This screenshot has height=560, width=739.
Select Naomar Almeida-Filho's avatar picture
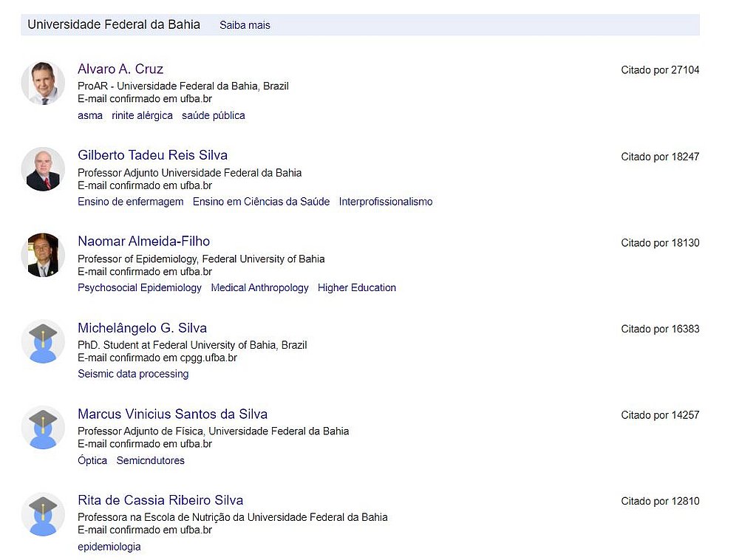tap(43, 256)
